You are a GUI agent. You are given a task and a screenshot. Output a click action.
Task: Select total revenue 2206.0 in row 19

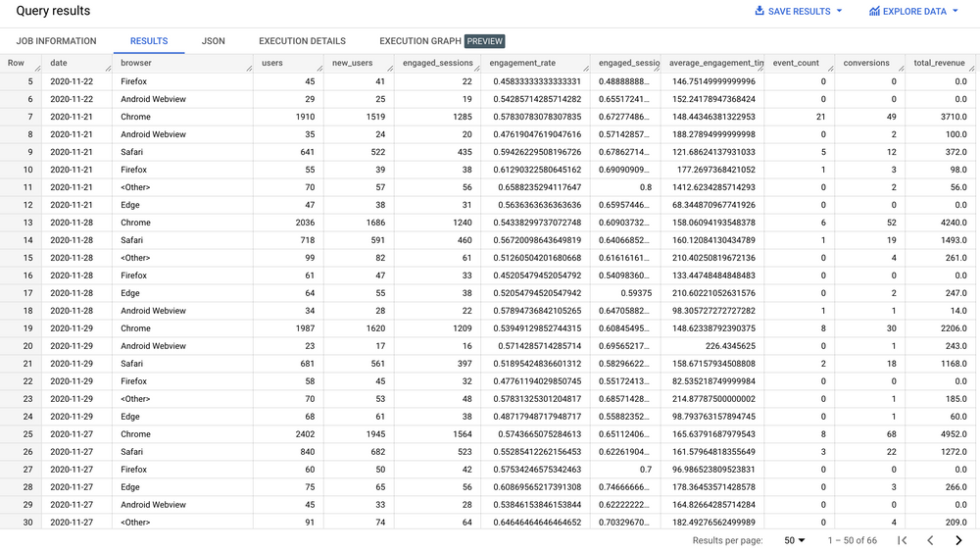pos(953,328)
